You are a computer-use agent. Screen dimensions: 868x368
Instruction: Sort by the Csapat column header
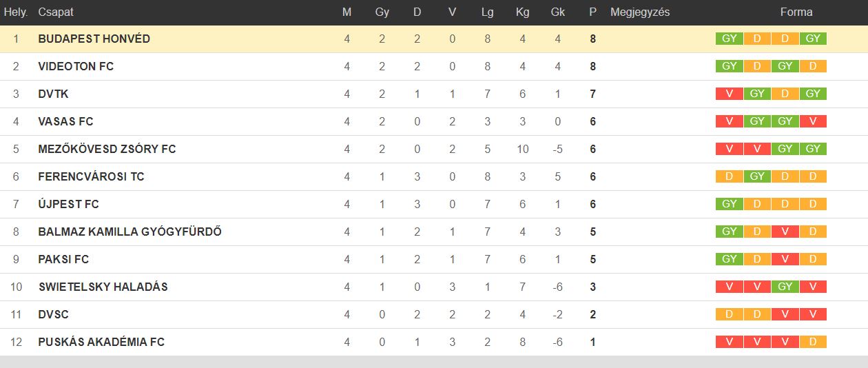56,12
